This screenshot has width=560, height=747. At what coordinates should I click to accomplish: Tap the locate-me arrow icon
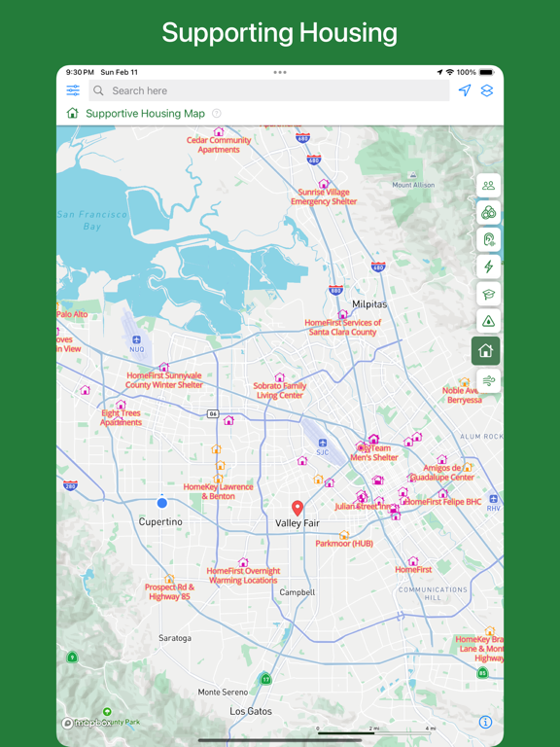point(465,90)
